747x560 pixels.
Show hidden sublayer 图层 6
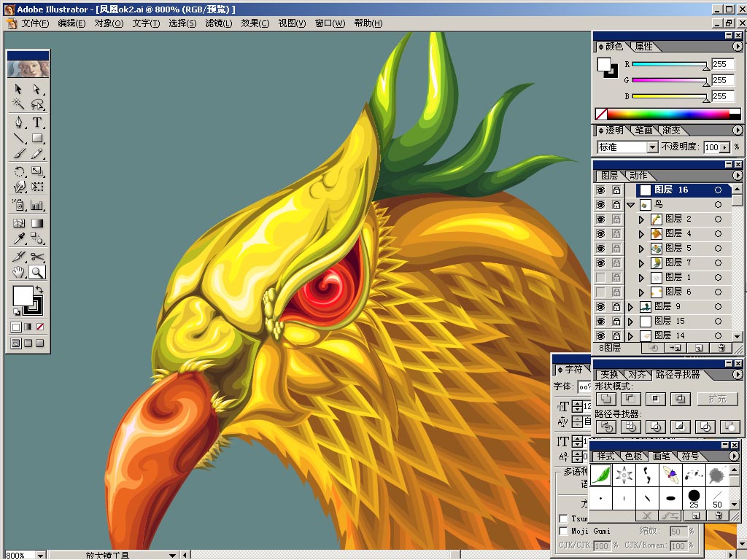click(x=601, y=292)
